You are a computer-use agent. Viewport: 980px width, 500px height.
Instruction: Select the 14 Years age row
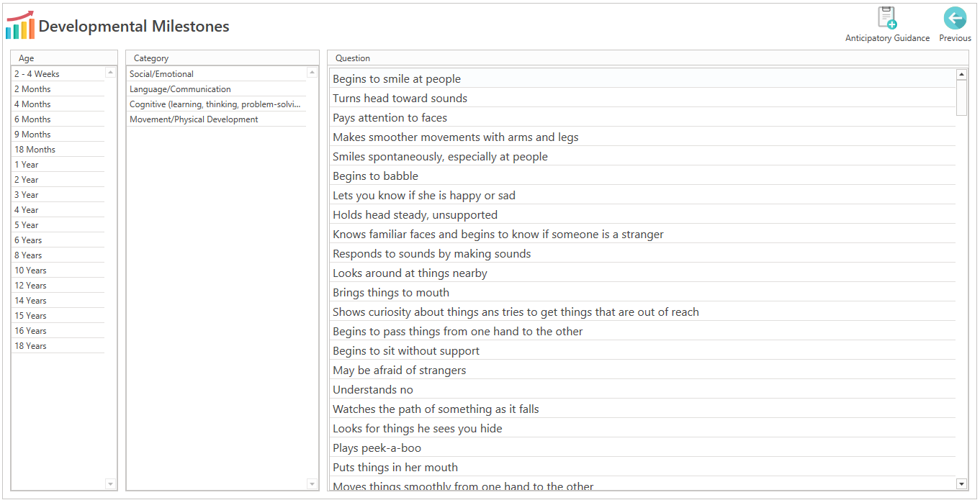(58, 301)
